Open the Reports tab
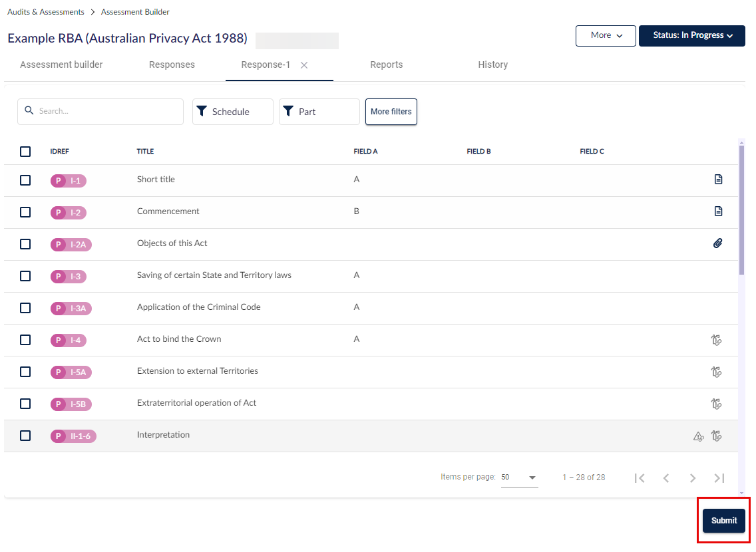The height and width of the screenshot is (552, 756). tap(386, 65)
